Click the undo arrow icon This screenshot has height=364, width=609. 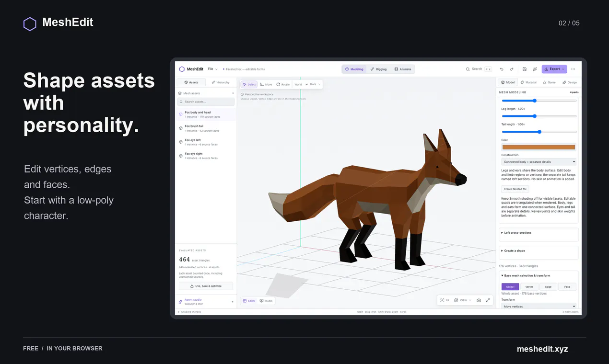pyautogui.click(x=502, y=69)
